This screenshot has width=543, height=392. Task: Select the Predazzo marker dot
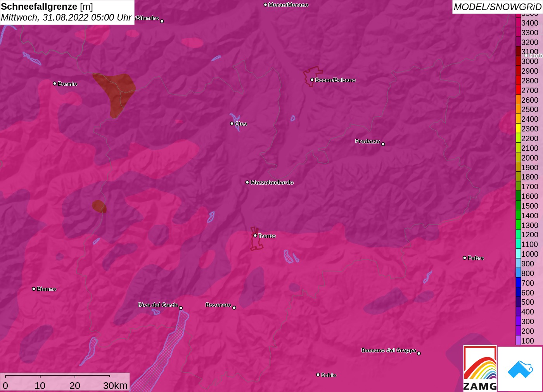tap(383, 144)
